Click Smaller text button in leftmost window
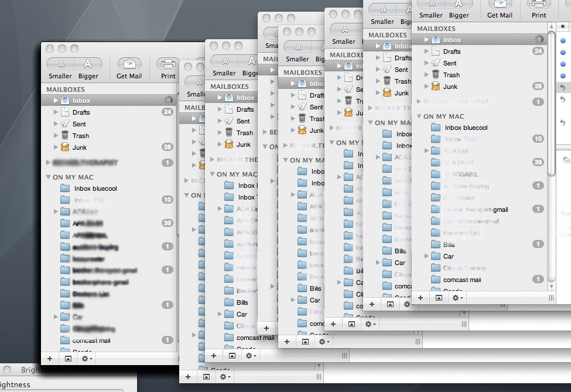Screen dimensions: 571x392 pos(60,64)
